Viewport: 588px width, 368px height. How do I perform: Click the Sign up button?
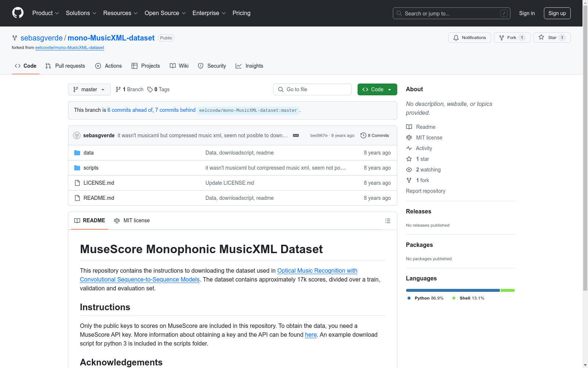click(x=557, y=13)
